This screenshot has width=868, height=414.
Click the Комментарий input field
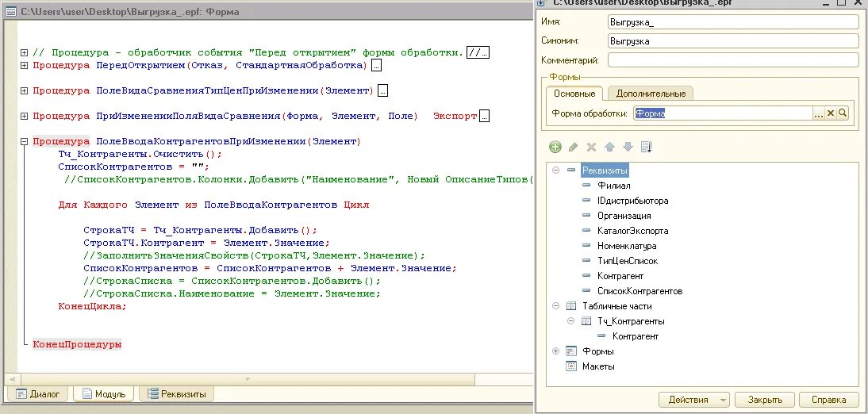(x=733, y=59)
